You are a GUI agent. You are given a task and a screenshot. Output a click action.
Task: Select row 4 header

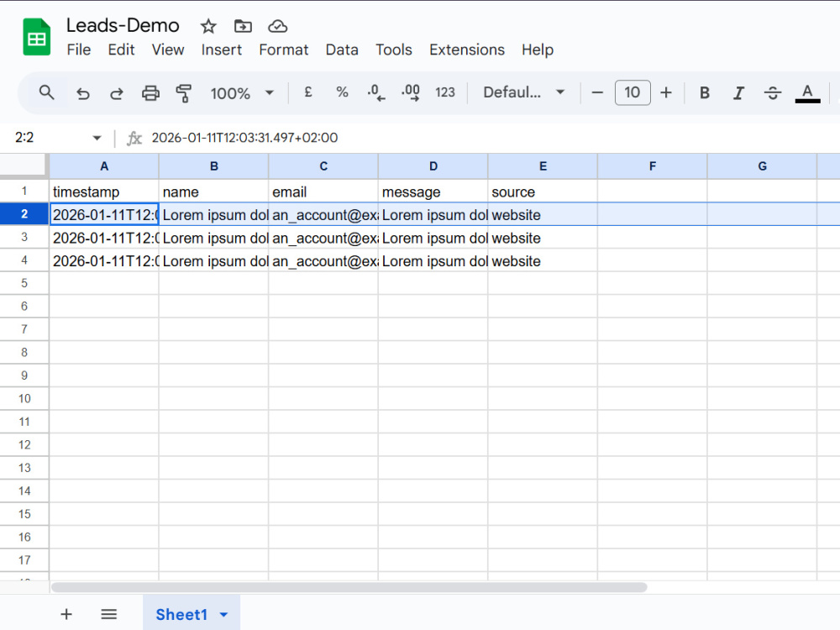point(24,260)
